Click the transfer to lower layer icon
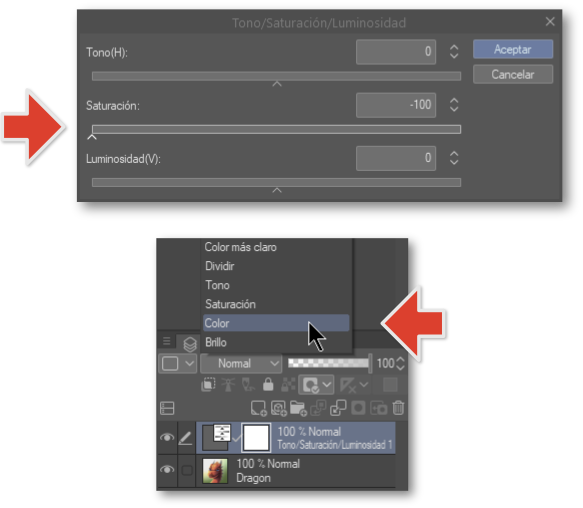This screenshot has height=508, width=583. (318, 408)
